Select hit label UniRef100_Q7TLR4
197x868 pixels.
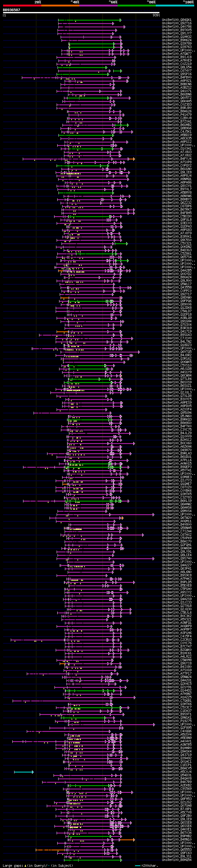click(177, 379)
